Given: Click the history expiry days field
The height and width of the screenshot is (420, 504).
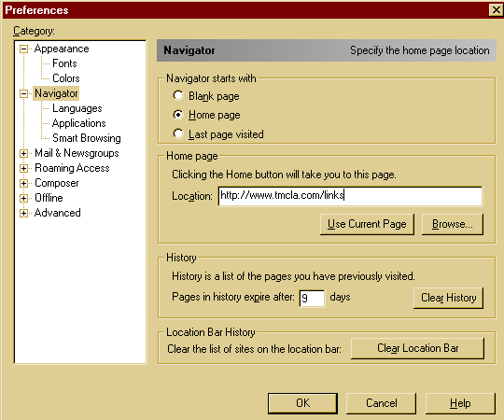Looking at the screenshot, I should click(x=312, y=299).
